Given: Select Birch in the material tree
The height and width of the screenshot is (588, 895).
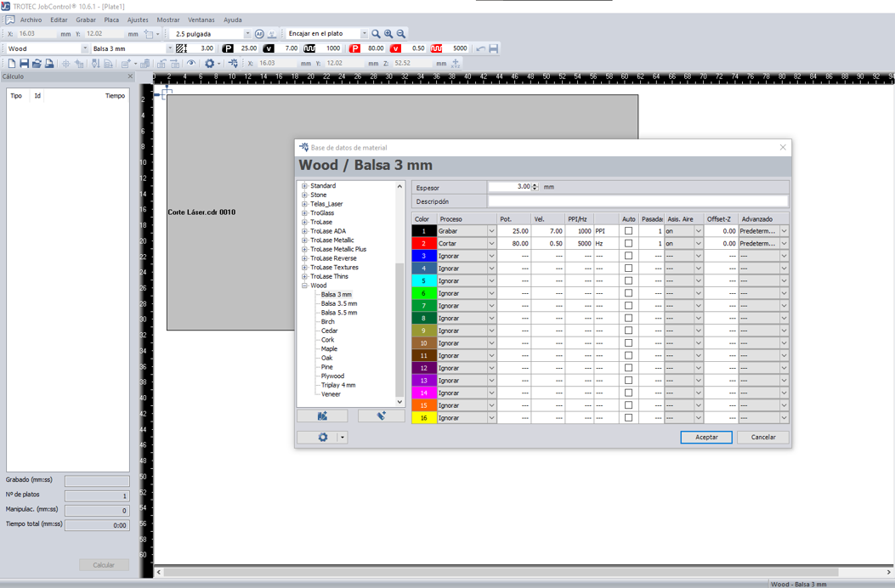Looking at the screenshot, I should click(327, 322).
